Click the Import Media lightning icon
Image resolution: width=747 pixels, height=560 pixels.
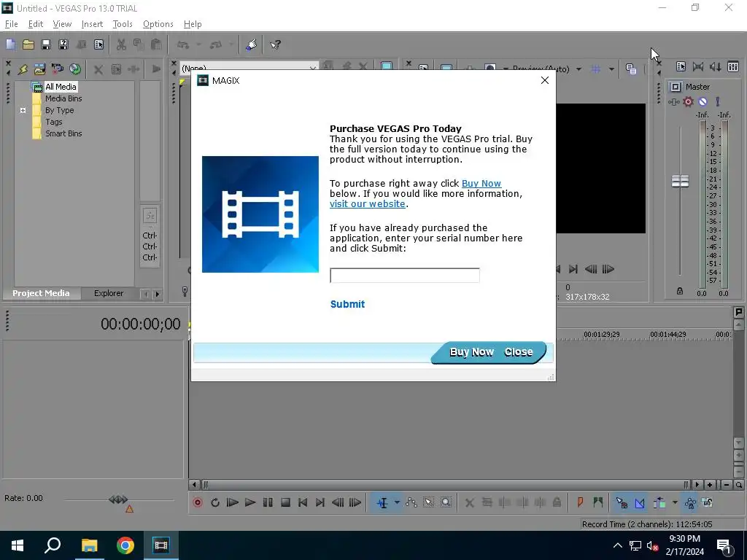coord(23,69)
